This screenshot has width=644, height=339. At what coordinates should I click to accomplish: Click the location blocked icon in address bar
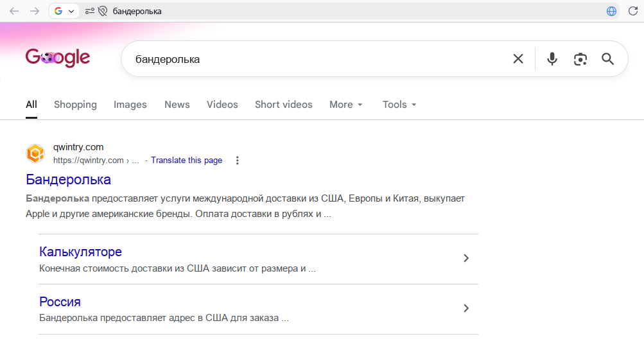click(103, 11)
